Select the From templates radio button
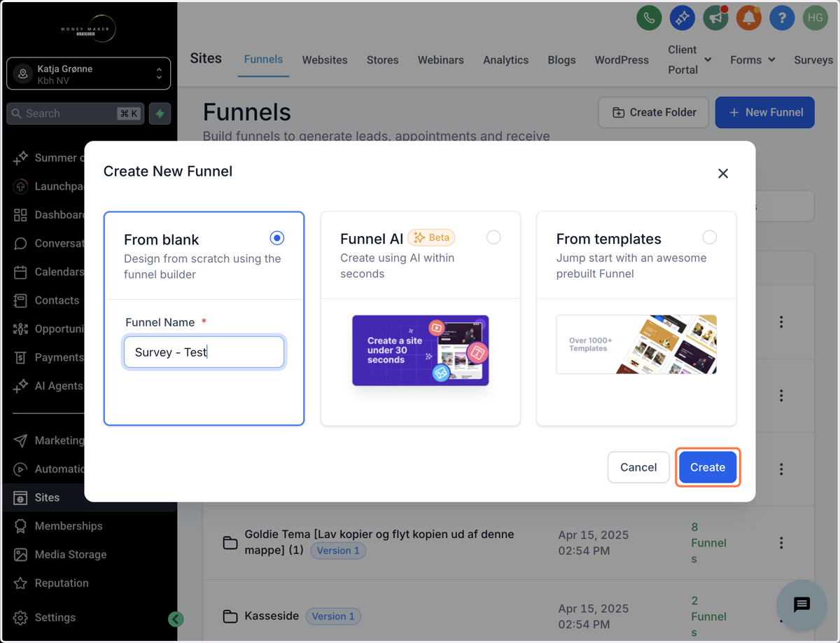 (710, 237)
